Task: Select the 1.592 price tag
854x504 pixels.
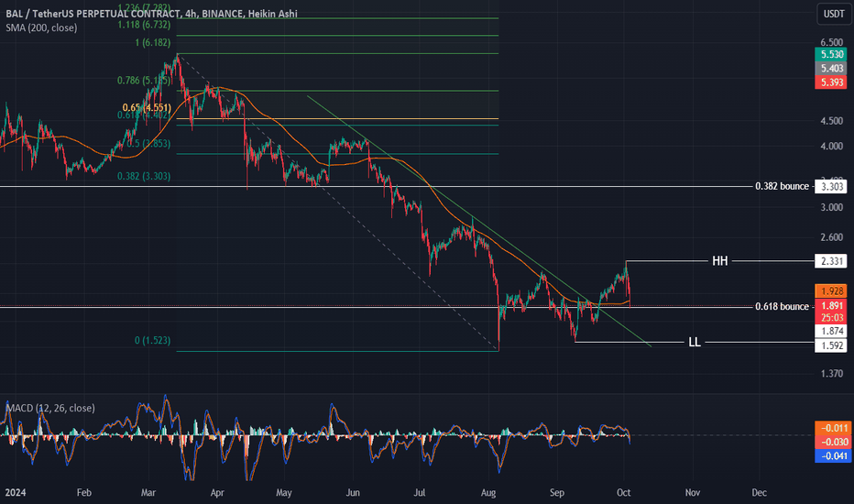Action: 830,345
